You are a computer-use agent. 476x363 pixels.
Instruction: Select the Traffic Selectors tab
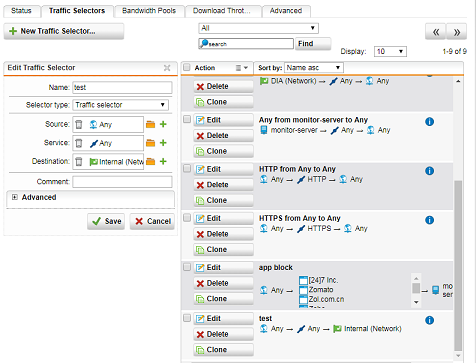click(77, 11)
